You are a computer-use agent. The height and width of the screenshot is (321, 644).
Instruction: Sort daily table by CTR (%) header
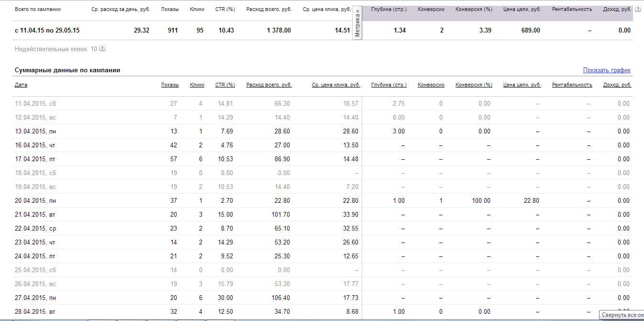(225, 85)
